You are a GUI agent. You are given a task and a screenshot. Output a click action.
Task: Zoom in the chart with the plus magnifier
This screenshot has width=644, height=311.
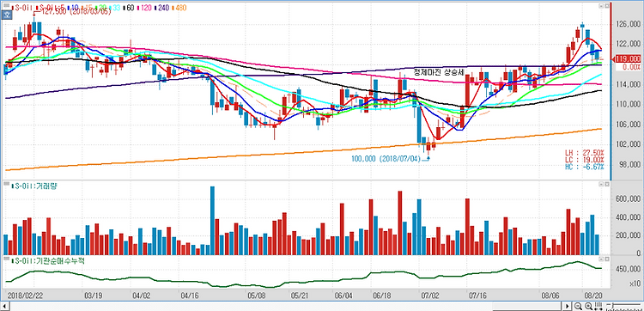point(588,306)
